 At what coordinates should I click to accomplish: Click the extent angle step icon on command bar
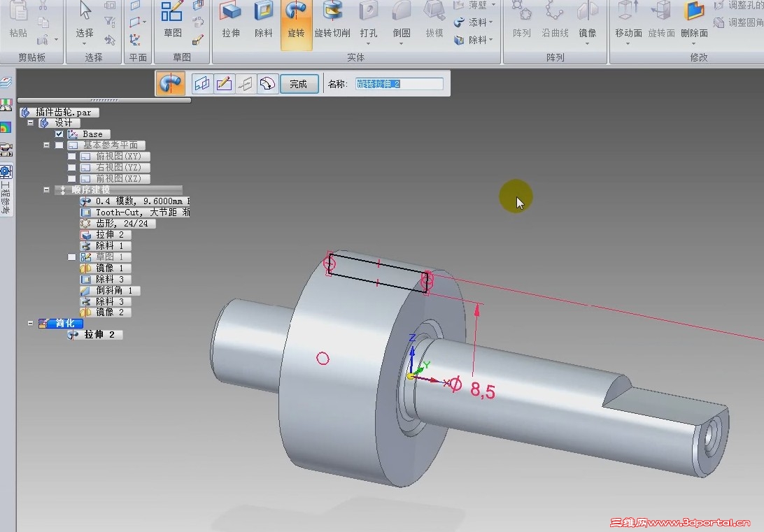(x=267, y=84)
